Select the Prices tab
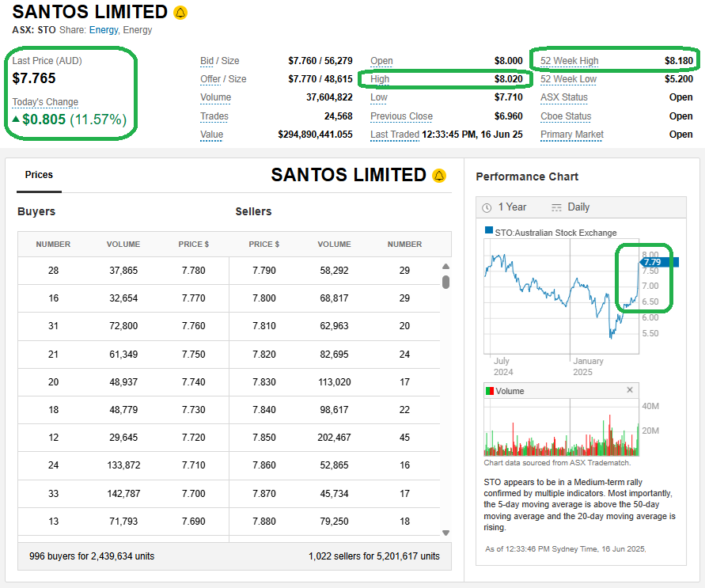This screenshot has height=588, width=705. (39, 175)
